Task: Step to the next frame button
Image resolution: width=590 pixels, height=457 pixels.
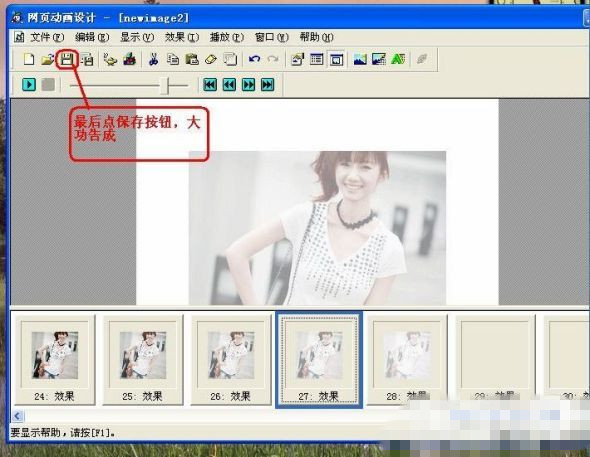Action: [248, 85]
